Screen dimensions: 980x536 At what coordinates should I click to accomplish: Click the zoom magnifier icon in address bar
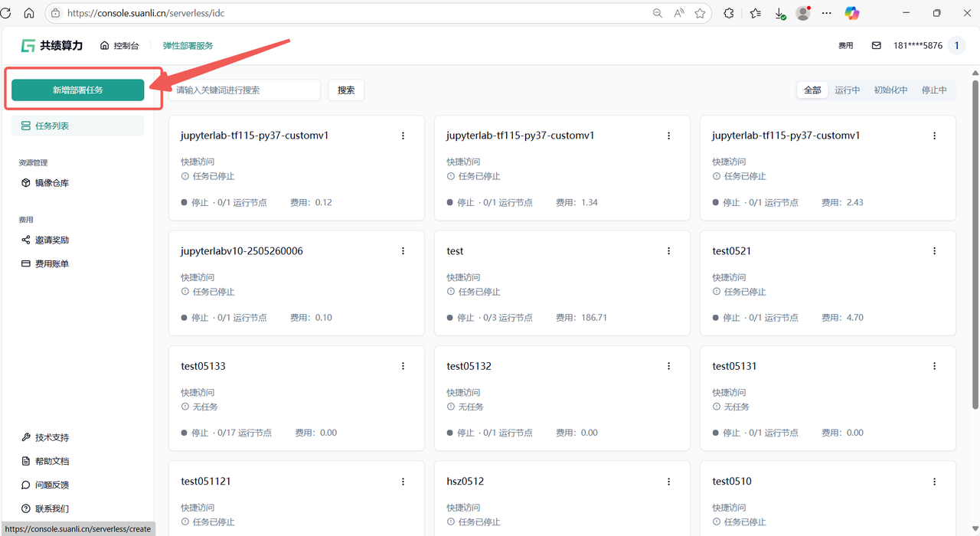pyautogui.click(x=658, y=13)
